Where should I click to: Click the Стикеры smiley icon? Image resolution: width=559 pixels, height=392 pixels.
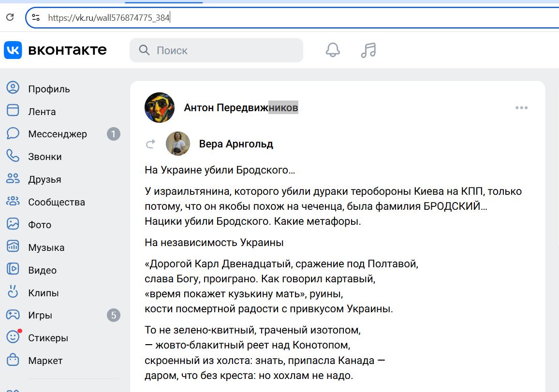click(13, 336)
